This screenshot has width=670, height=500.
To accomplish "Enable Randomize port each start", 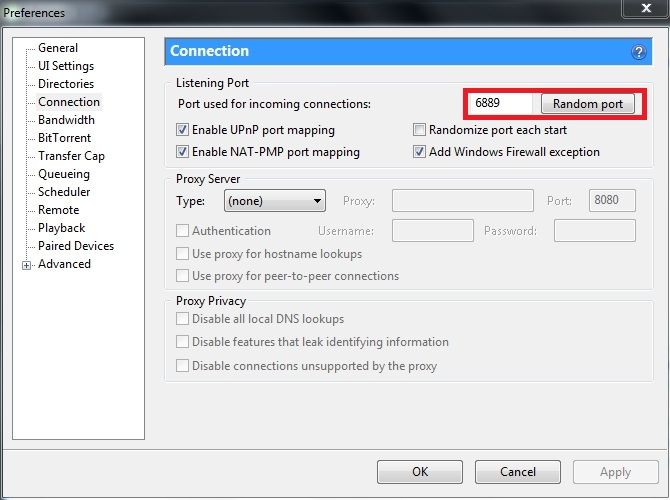I will tap(420, 130).
